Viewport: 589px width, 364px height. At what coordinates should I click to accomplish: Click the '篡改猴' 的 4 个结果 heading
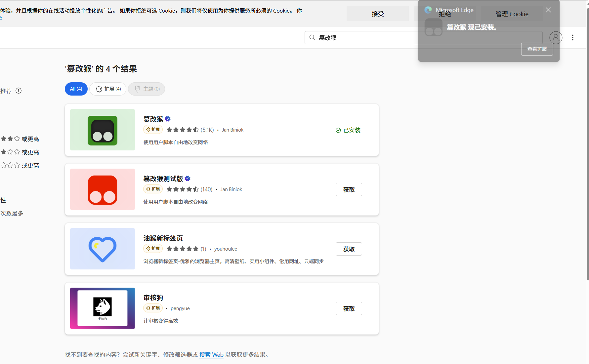click(101, 69)
